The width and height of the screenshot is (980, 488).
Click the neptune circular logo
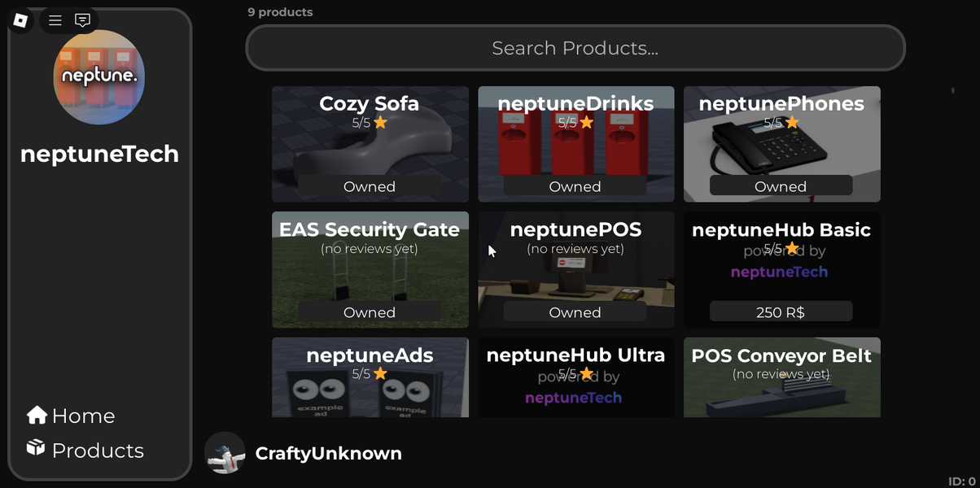point(99,77)
